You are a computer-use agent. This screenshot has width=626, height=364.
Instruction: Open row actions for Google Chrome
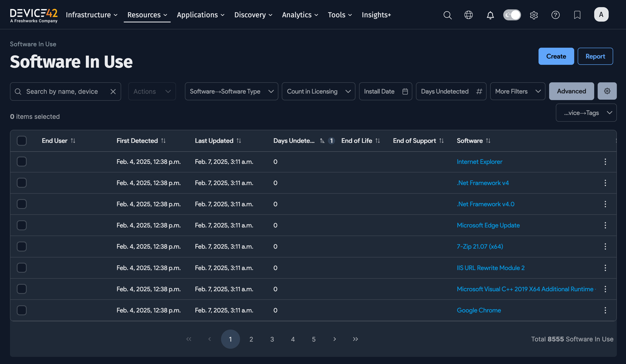coord(605,310)
